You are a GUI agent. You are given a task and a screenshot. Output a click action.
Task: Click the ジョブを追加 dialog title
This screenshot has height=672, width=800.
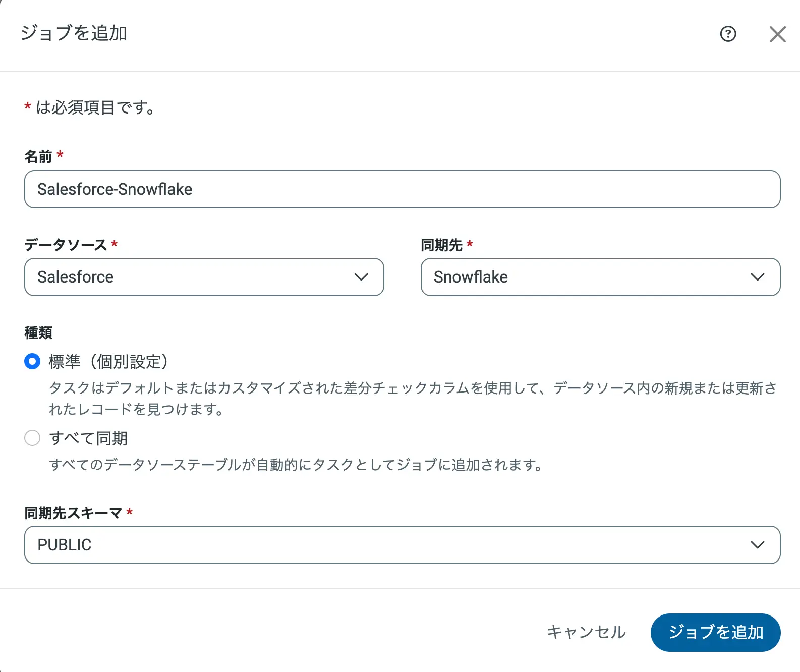pyautogui.click(x=74, y=33)
